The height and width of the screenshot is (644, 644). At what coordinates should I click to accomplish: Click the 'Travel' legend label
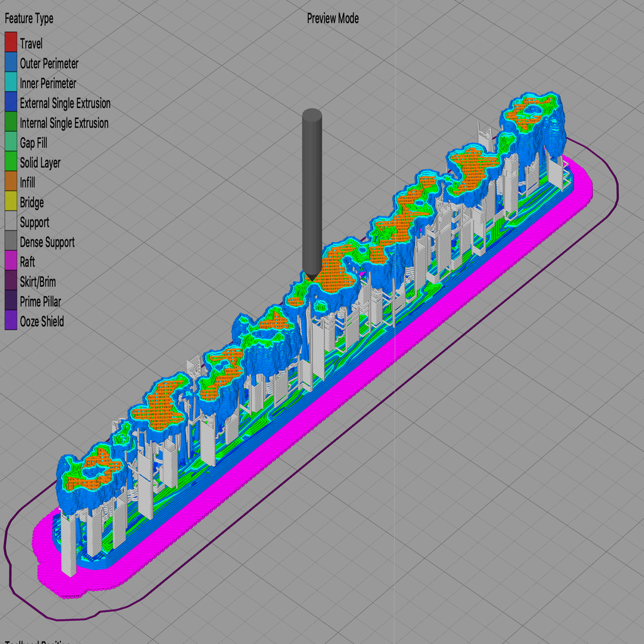[x=31, y=43]
